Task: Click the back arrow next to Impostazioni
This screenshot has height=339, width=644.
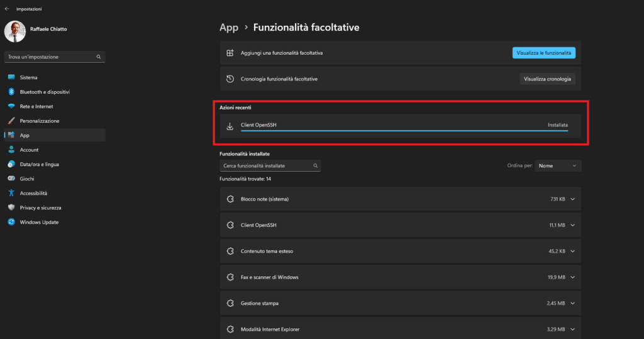Action: [x=7, y=9]
